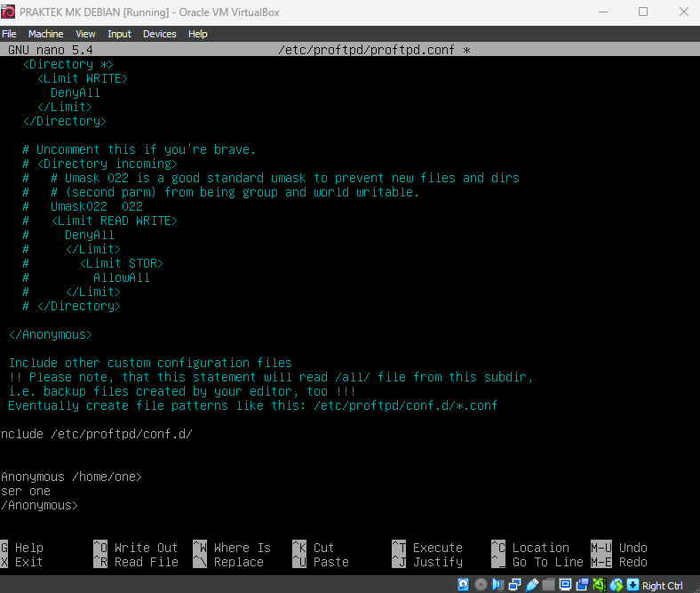Screen dimensions: 700x593
Task: Click the Right Ctrl host key label
Action: pos(662,585)
